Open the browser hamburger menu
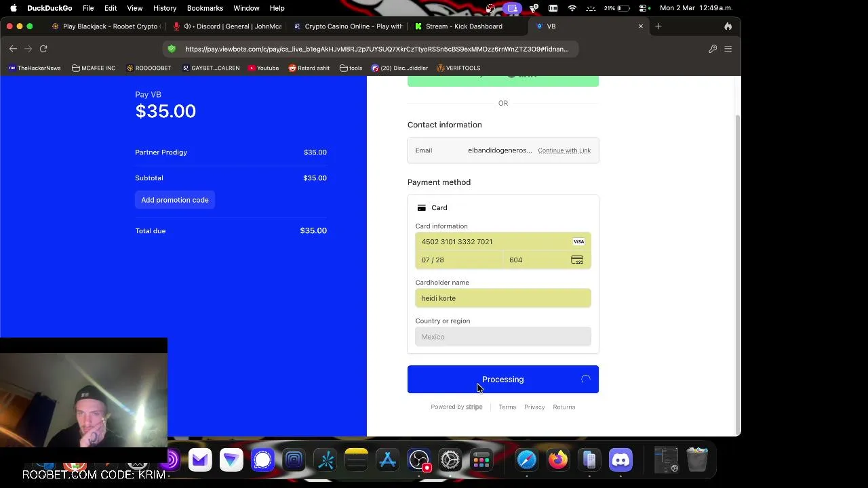Viewport: 868px width, 488px height. pos(728,49)
